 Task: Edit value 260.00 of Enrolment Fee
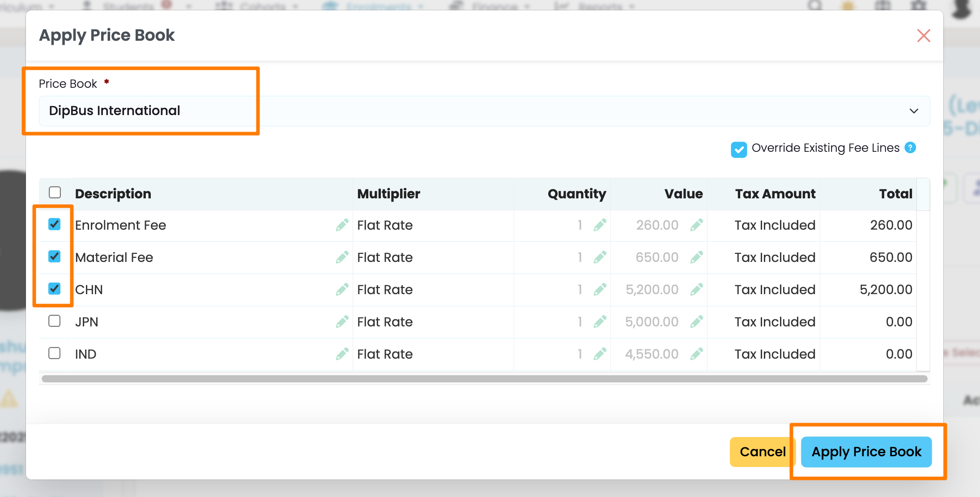[x=697, y=225]
